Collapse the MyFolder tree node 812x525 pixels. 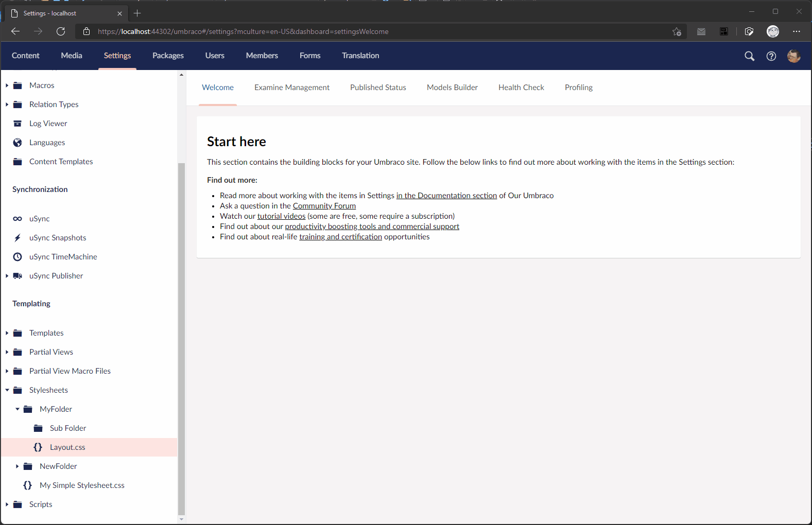[18, 409]
